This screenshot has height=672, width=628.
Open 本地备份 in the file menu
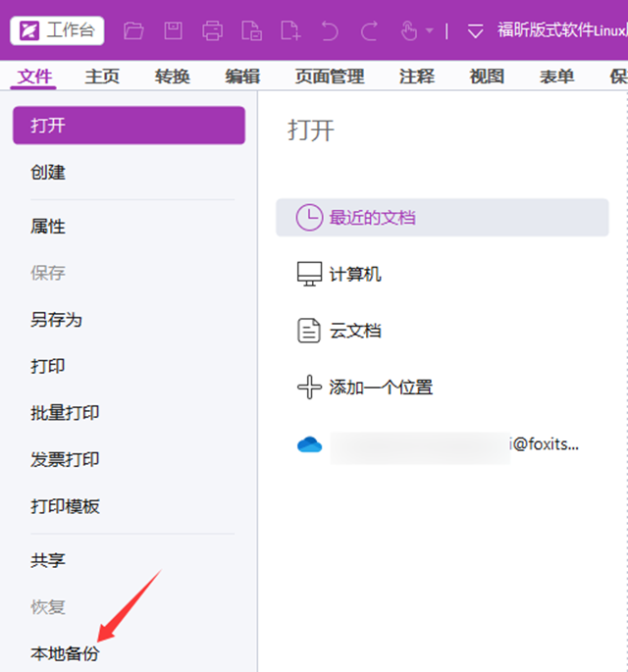pos(65,652)
